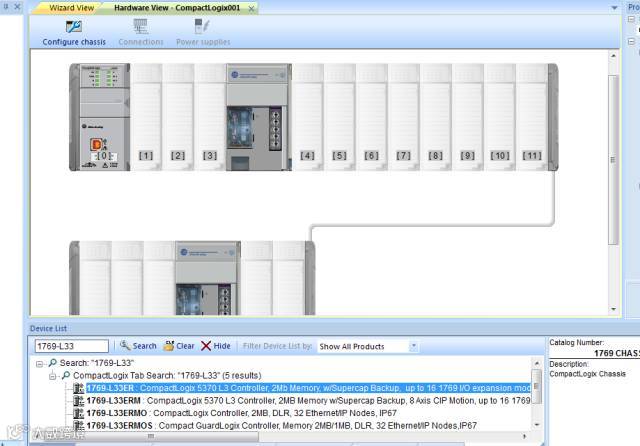Select empty chassis slot 7
This screenshot has height=446, width=640.
[x=403, y=117]
